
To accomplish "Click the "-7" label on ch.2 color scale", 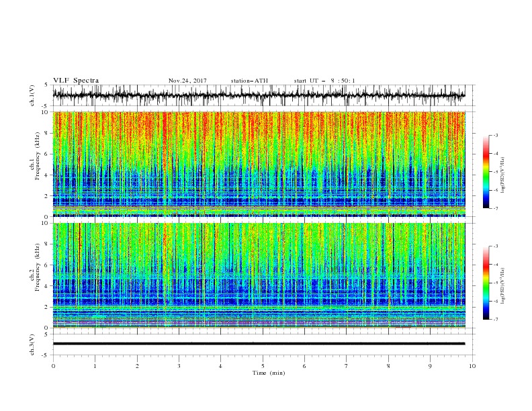I will [x=495, y=319].
